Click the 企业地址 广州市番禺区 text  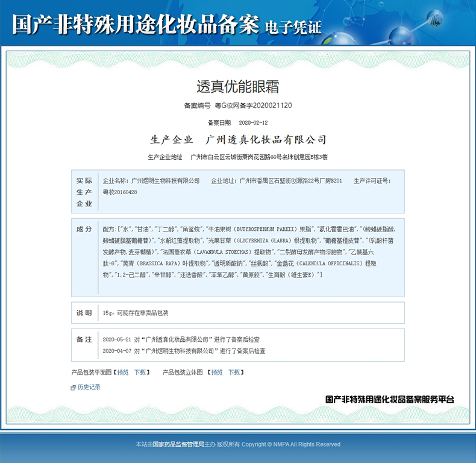coord(277,181)
